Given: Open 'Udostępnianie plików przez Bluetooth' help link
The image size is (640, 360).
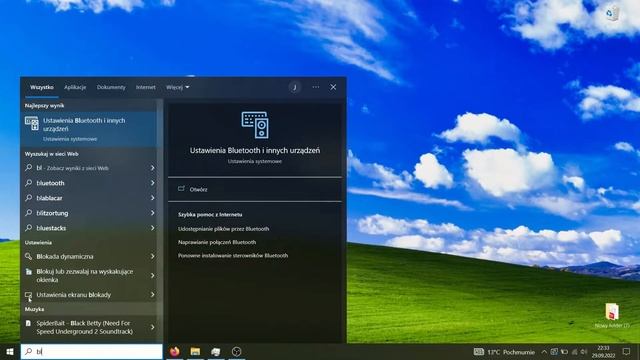Looking at the screenshot, I should point(223,229).
